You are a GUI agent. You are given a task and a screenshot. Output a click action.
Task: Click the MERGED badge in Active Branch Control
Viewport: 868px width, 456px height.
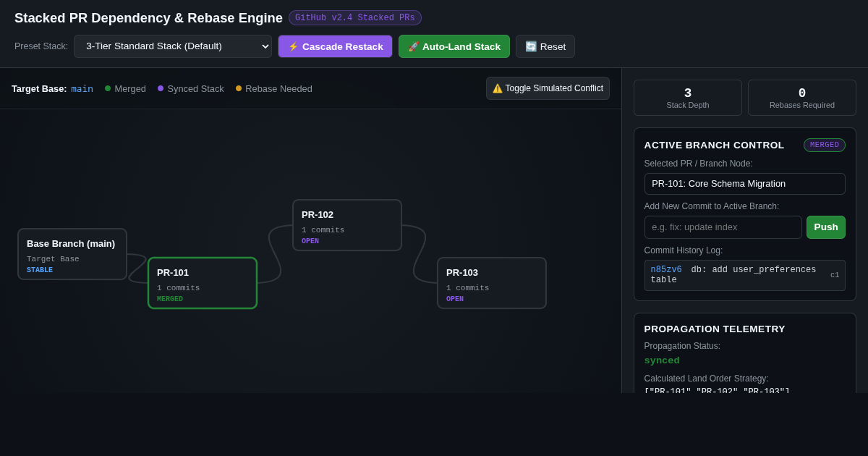pos(825,145)
